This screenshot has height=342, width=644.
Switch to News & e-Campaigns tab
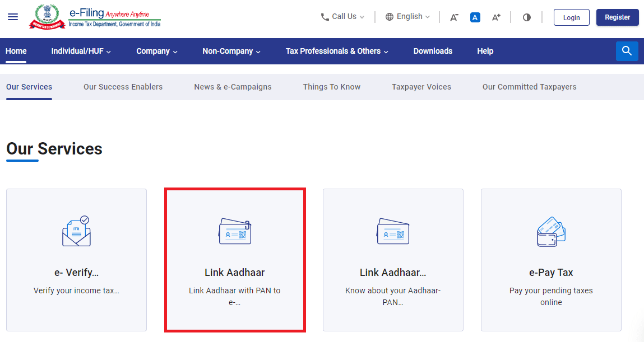click(233, 87)
